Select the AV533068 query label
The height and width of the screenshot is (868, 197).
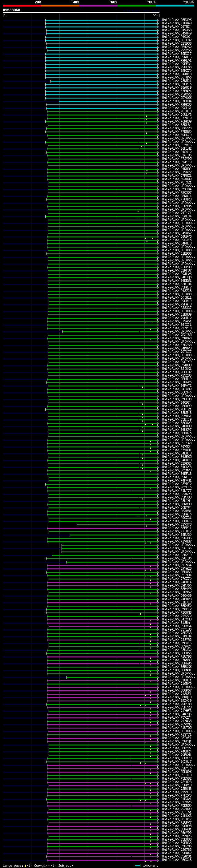11,10
